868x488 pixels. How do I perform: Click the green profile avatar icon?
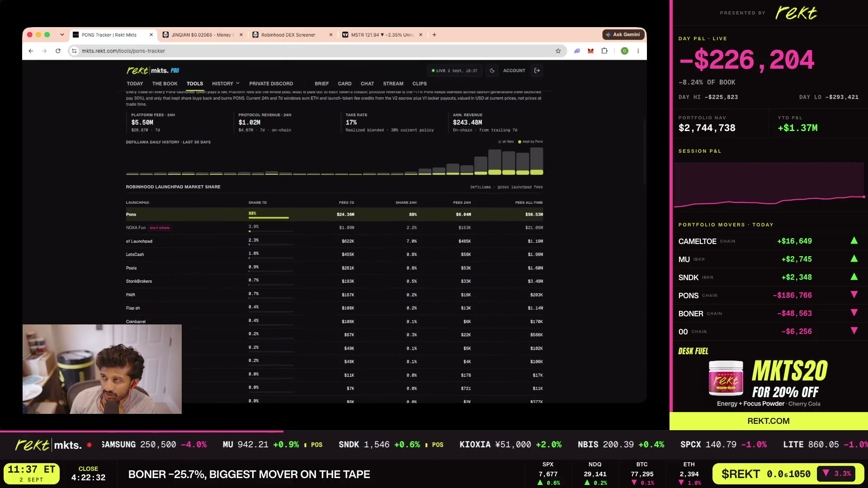(x=624, y=51)
